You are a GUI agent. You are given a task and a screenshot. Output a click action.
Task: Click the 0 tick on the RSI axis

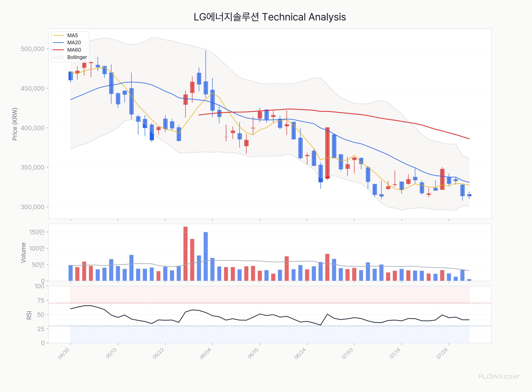pos(43,343)
